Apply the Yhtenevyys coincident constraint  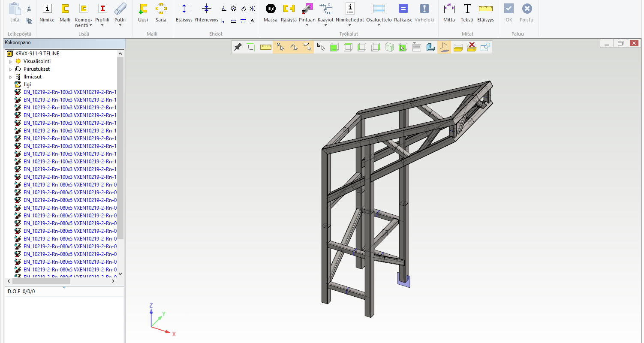pyautogui.click(x=206, y=12)
